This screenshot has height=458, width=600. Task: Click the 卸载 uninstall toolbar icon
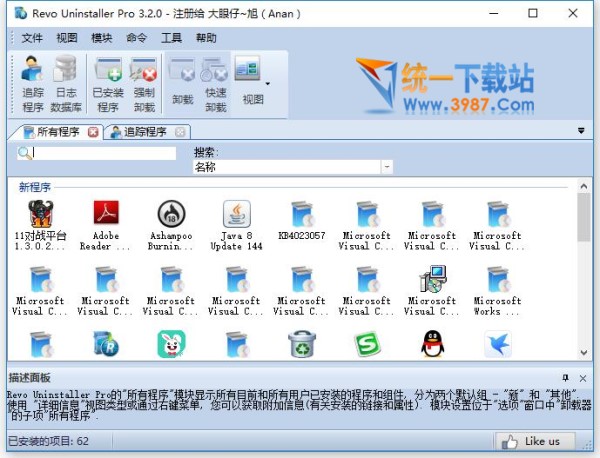pyautogui.click(x=183, y=82)
